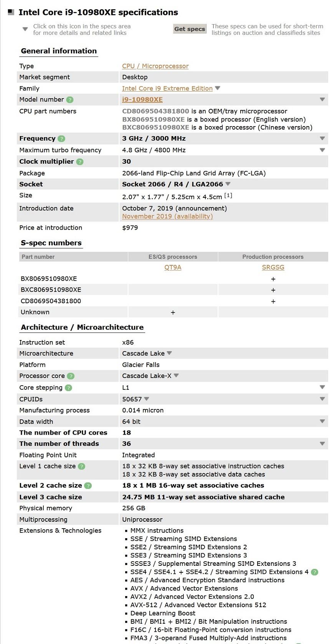
Task: Open dropdown triangle next to Cascade Lake-X
Action: pyautogui.click(x=176, y=376)
